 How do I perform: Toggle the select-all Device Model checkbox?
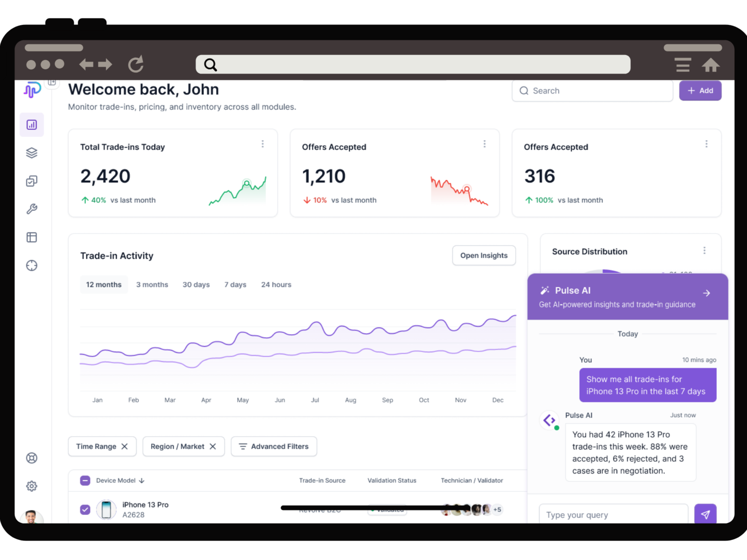(x=85, y=480)
